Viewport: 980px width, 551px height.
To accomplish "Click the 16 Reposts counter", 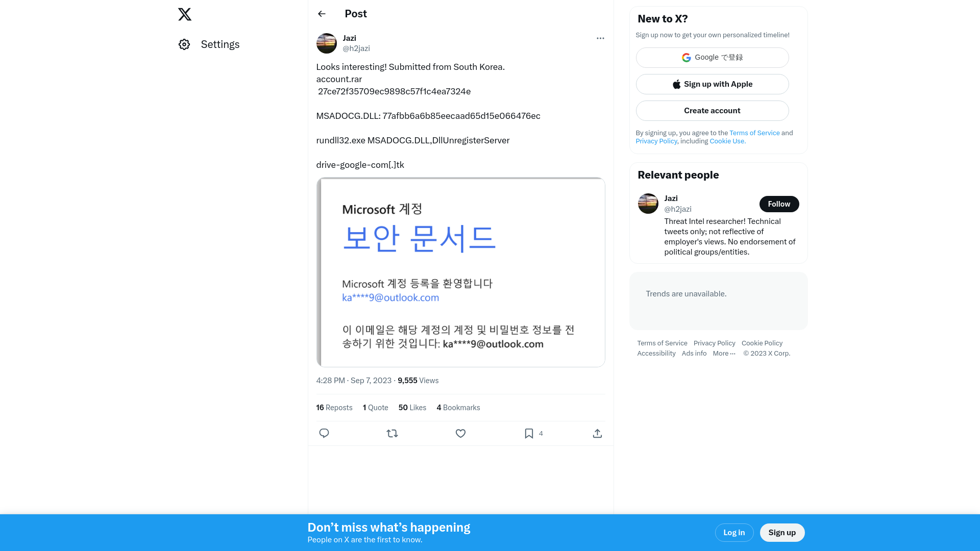I will point(334,407).
